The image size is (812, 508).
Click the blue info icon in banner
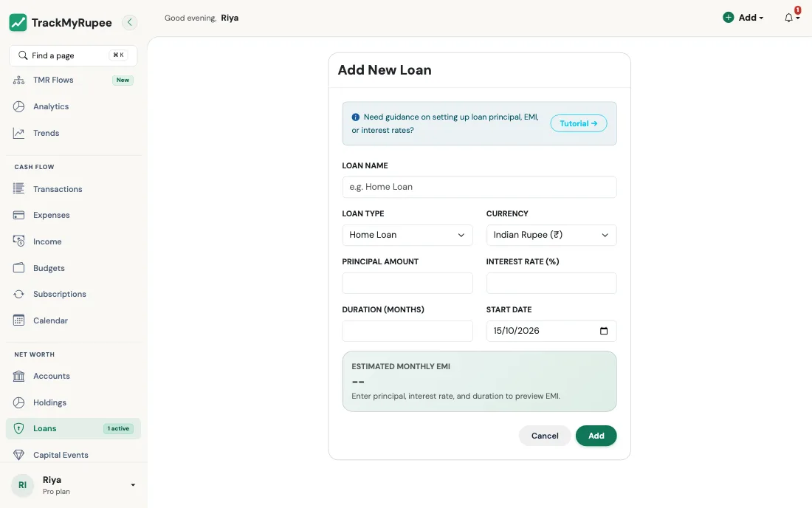355,117
